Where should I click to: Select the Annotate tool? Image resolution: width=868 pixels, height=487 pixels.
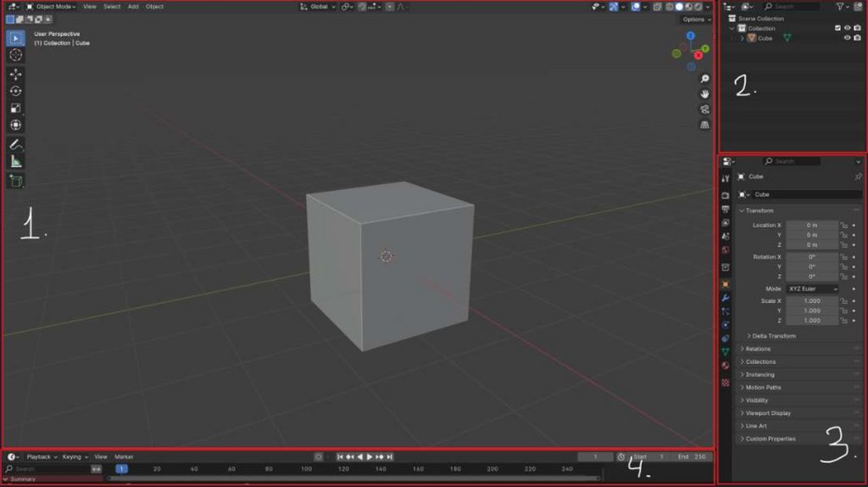coord(15,144)
